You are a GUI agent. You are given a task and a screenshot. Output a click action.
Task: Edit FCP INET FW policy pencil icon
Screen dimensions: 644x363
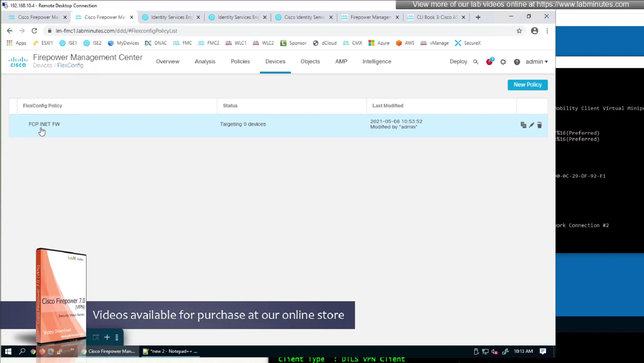[x=531, y=125]
